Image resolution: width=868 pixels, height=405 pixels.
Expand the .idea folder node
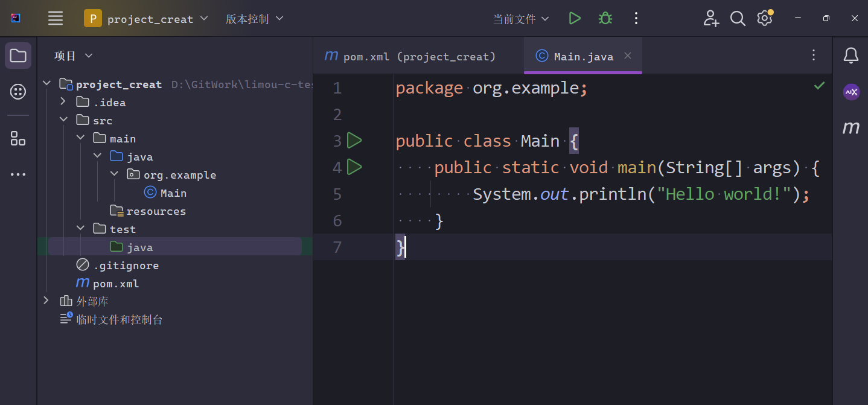coord(63,102)
